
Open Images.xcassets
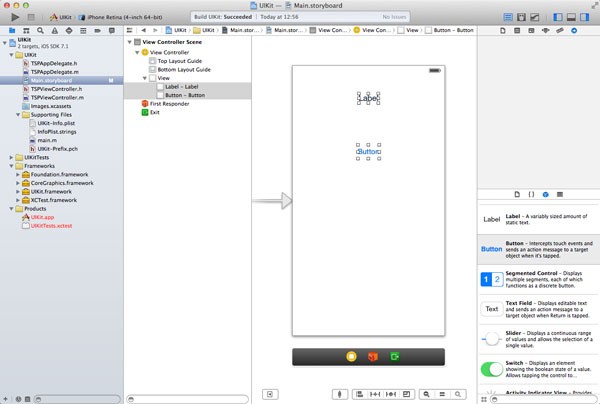click(51, 106)
